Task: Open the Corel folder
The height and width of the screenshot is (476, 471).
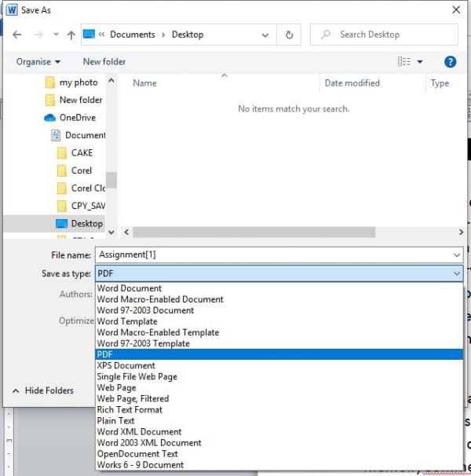Action: (x=75, y=170)
